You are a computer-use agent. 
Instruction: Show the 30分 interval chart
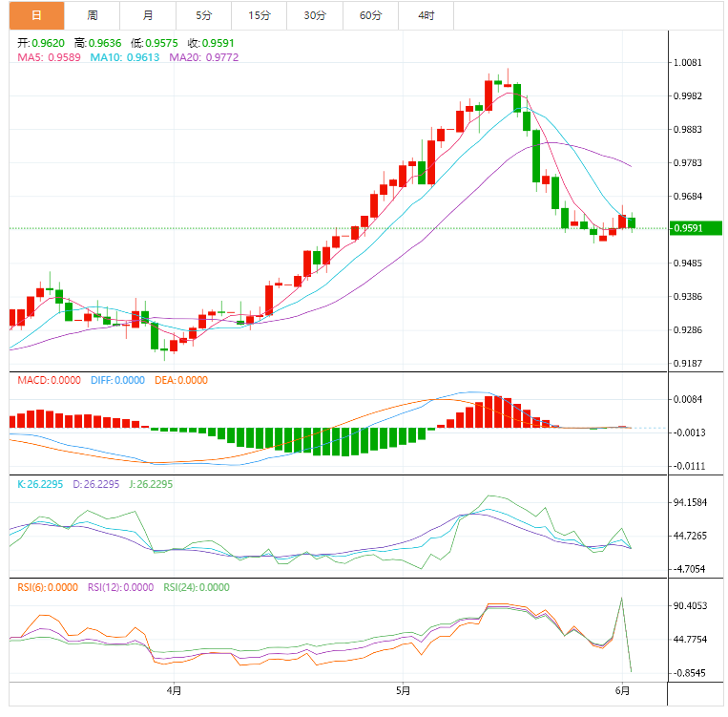point(315,15)
